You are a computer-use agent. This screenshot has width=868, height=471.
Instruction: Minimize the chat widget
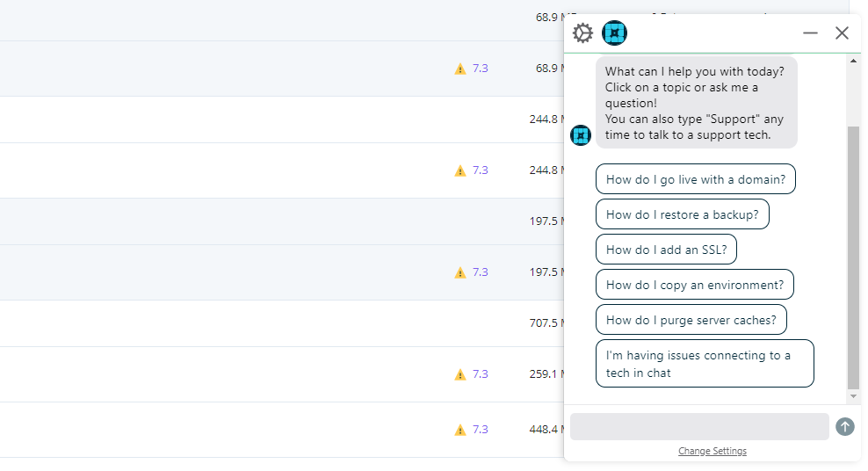tap(810, 33)
